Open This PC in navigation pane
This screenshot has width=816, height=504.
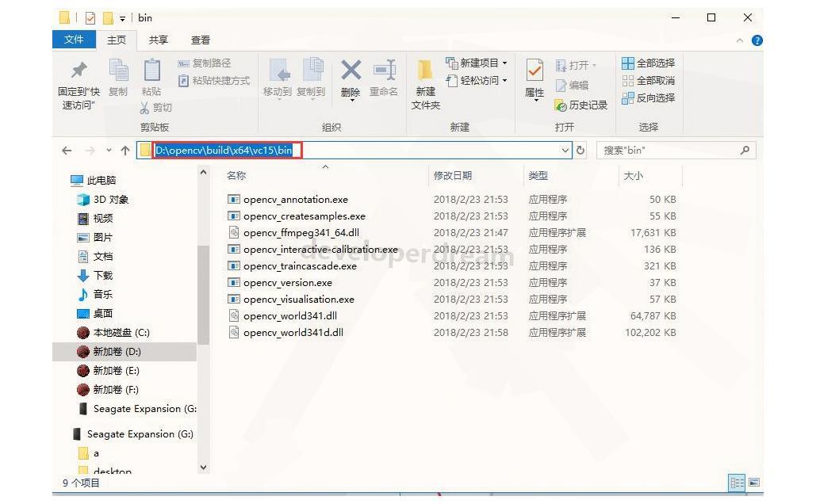(93, 180)
